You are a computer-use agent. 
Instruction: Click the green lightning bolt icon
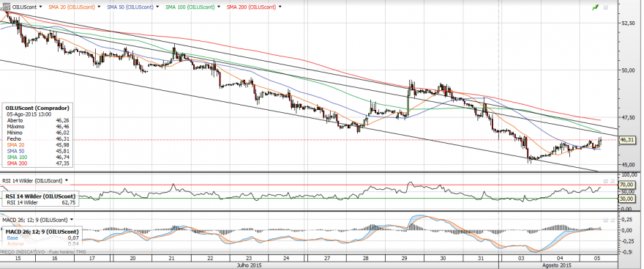click(595, 7)
